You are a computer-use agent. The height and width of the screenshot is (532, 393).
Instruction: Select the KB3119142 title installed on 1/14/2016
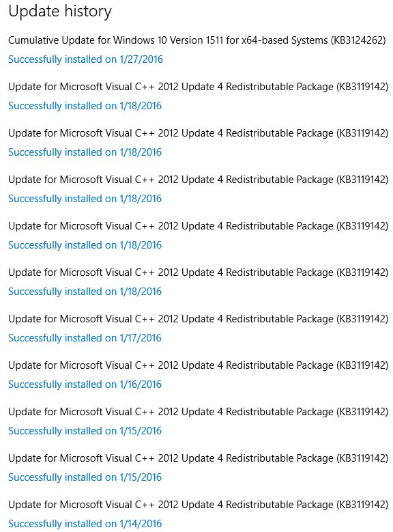[199, 505]
